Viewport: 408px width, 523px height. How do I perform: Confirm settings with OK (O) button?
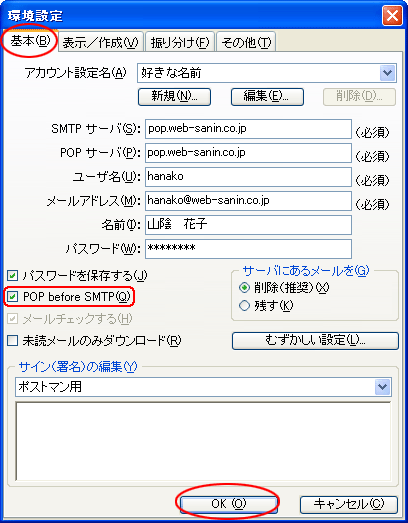click(229, 504)
